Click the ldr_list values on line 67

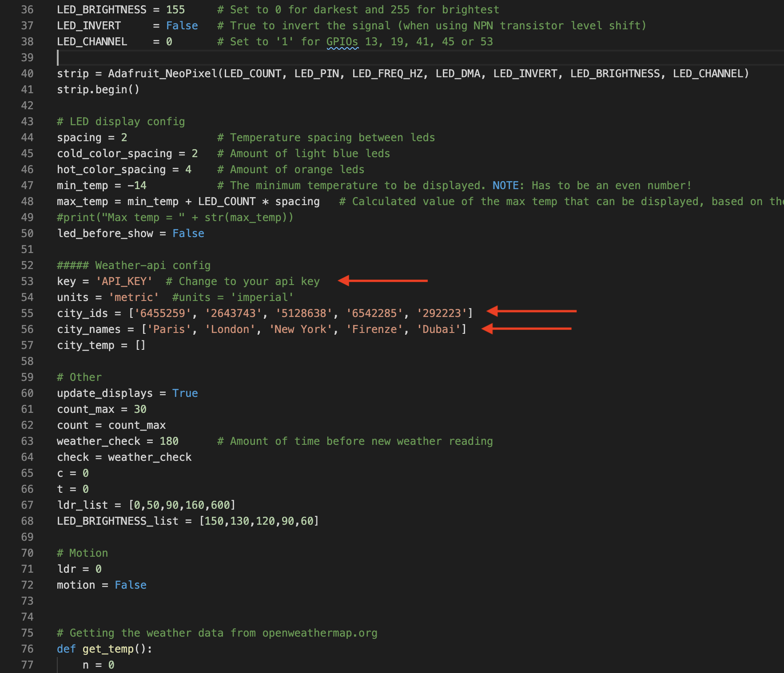click(x=182, y=505)
